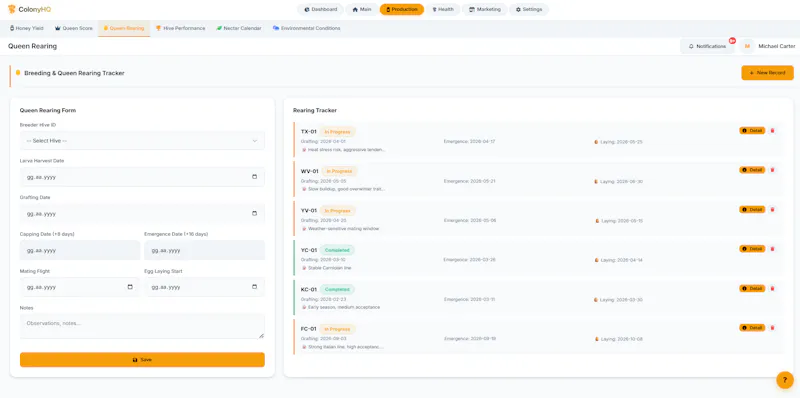800x398 pixels.
Task: Click the Grafting Date input field
Action: 142,214
